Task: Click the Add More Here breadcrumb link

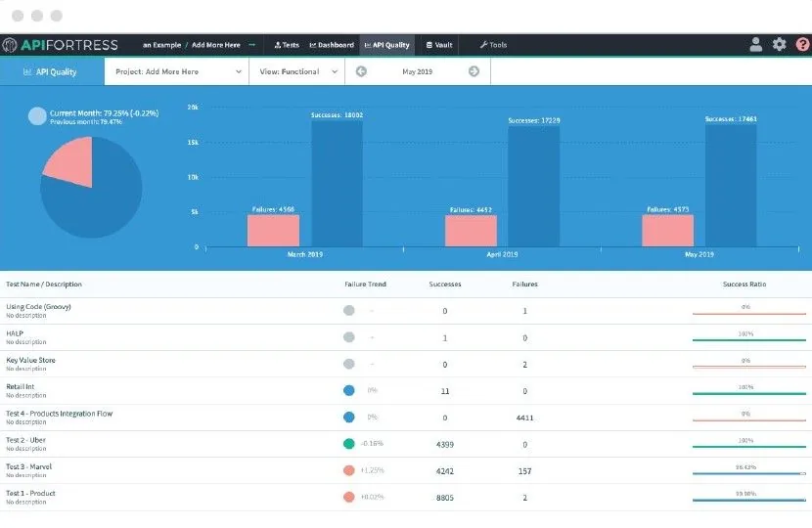Action: click(216, 45)
